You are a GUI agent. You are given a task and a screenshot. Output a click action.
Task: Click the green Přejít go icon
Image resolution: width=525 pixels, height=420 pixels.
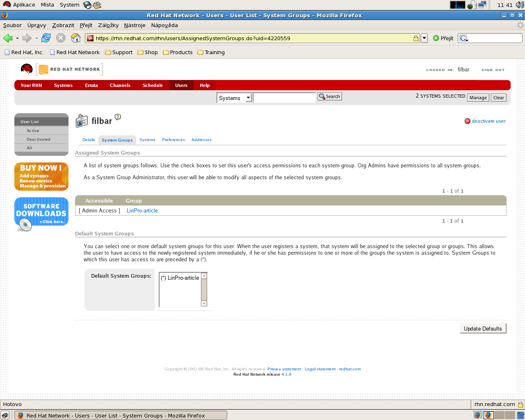[x=436, y=38]
